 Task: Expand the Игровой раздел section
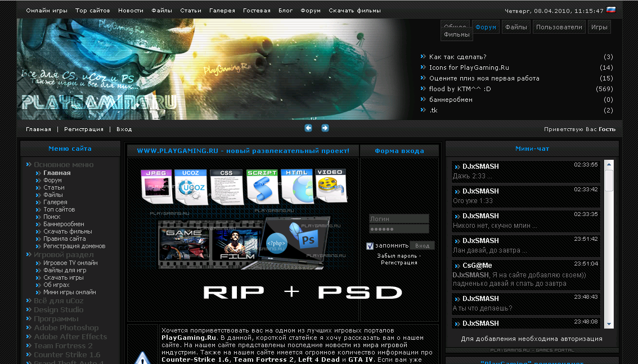pyautogui.click(x=64, y=255)
